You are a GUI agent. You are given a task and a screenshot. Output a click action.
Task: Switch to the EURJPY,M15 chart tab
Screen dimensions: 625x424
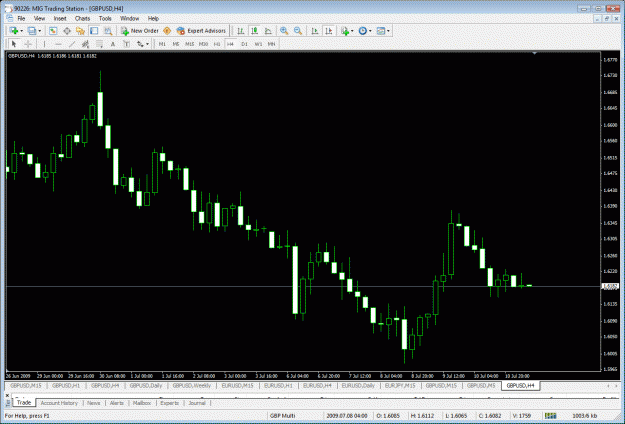click(400, 386)
